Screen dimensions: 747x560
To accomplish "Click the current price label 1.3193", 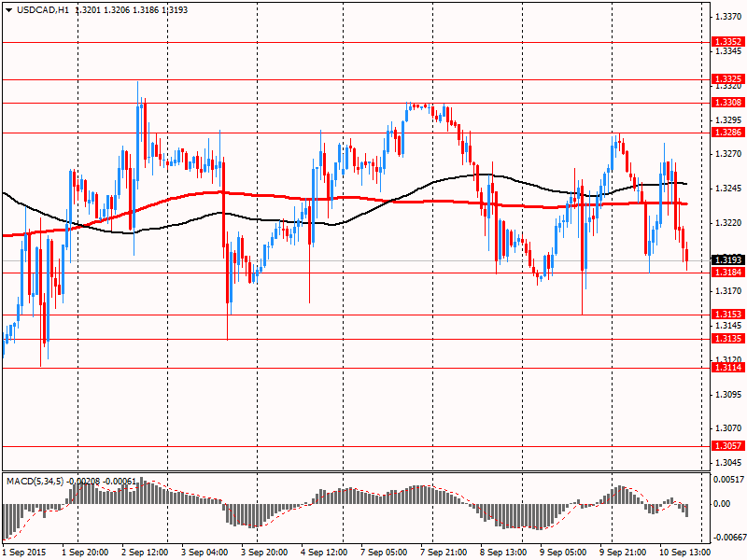I will (x=728, y=260).
